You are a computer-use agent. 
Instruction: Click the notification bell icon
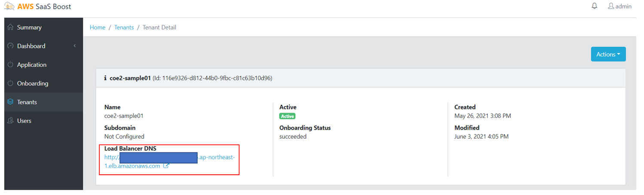[595, 6]
